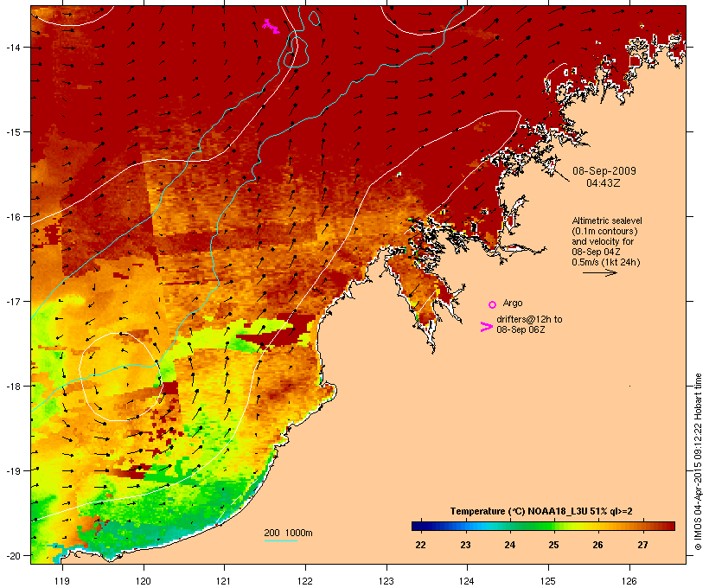Screen dimensions: 709x588
Task: Click the magenta Argo circle legend marker
Action: [x=493, y=304]
